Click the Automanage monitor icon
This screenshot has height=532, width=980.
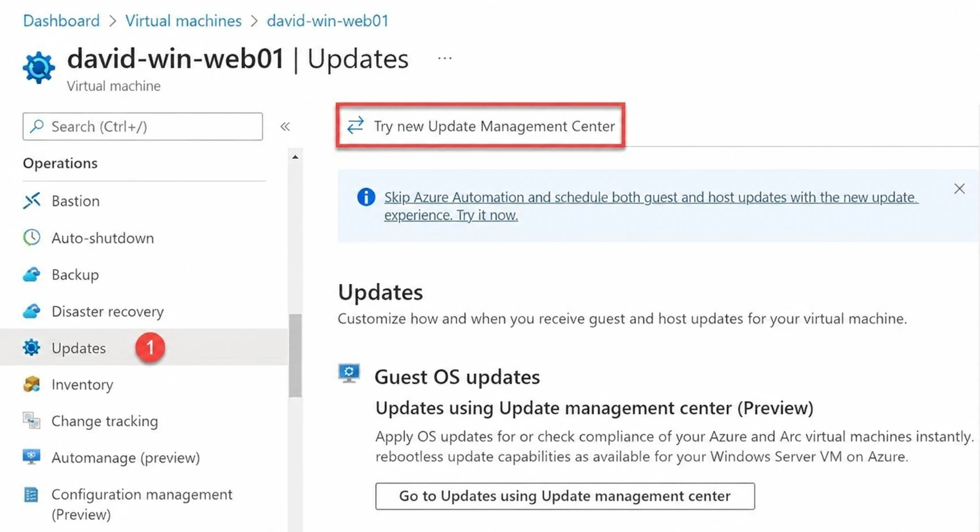[x=32, y=457]
